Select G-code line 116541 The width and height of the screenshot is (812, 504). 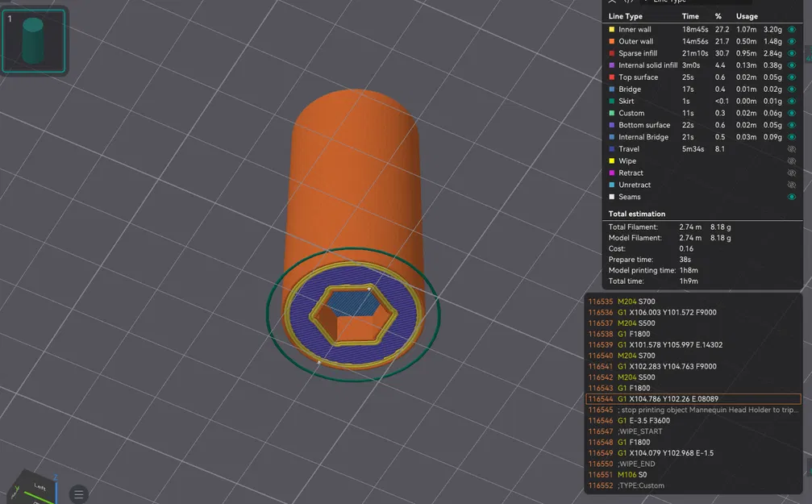pyautogui.click(x=693, y=366)
